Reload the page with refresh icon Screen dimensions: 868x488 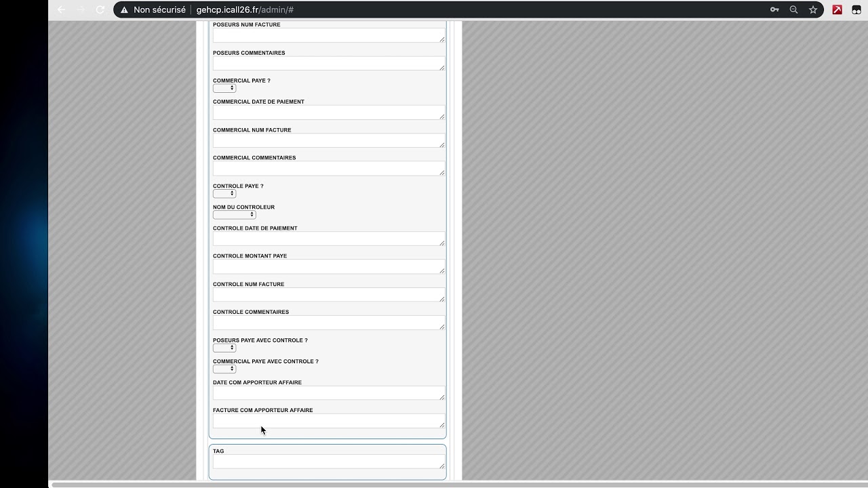pos(100,9)
